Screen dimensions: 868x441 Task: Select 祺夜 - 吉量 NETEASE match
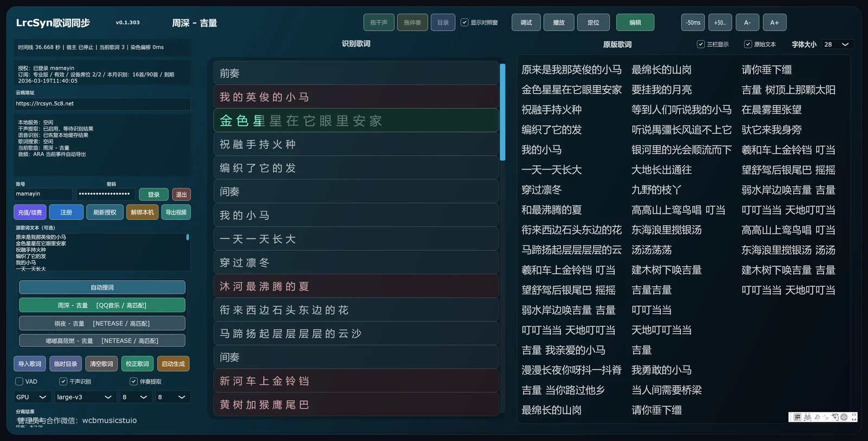click(x=102, y=323)
